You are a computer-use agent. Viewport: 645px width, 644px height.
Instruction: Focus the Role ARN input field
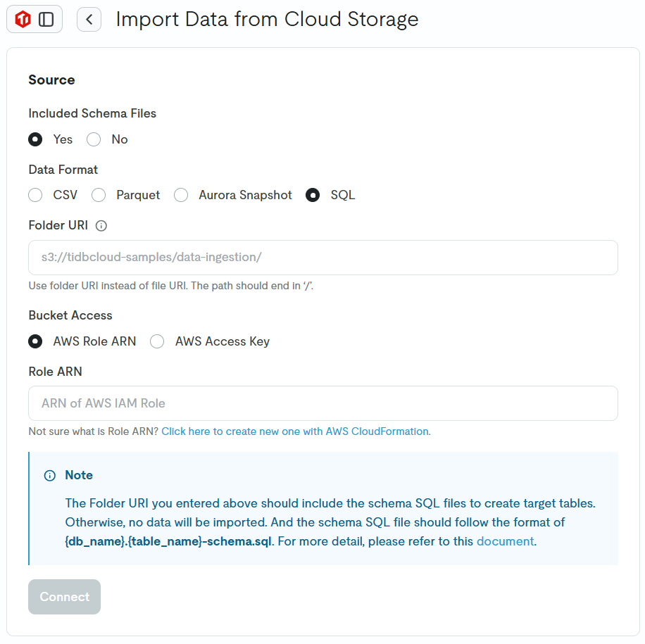pos(323,403)
